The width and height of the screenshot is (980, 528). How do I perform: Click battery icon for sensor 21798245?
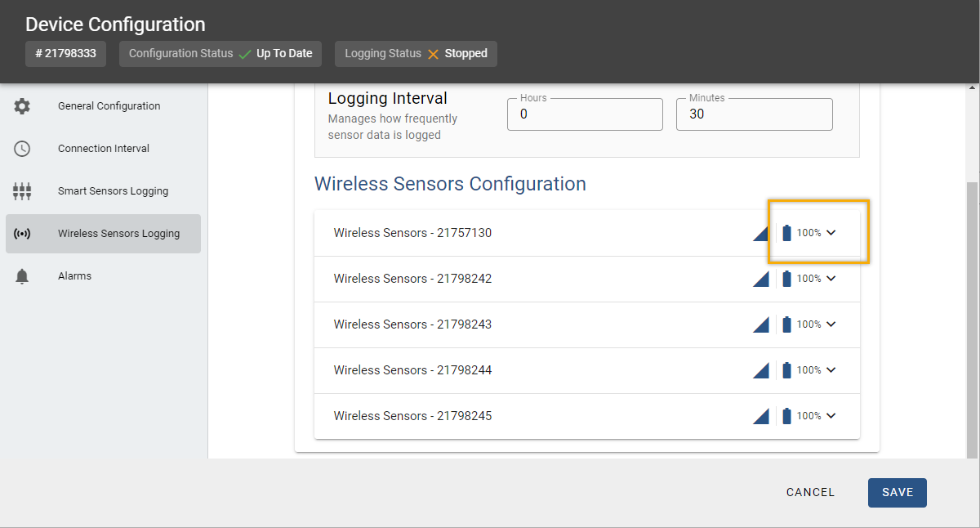[786, 416]
